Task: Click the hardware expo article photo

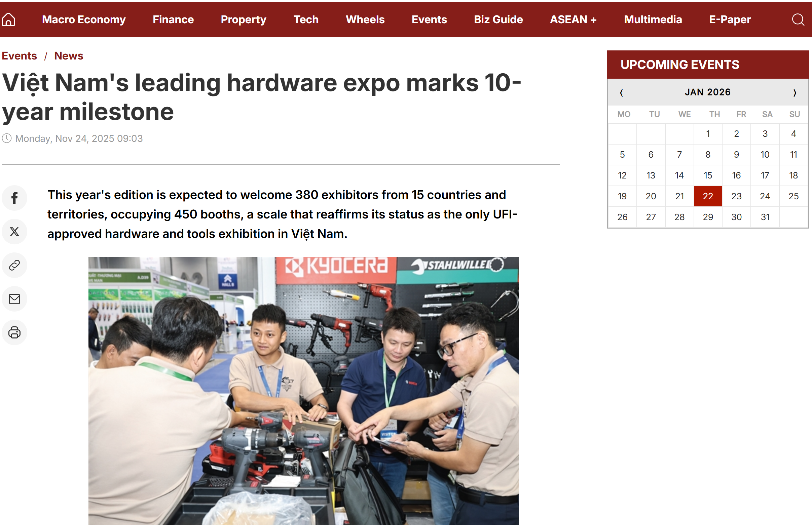Action: [303, 390]
